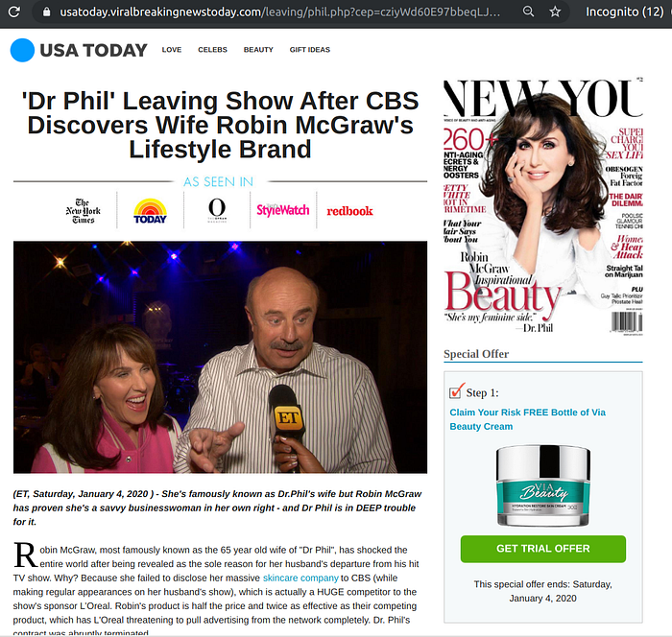The width and height of the screenshot is (672, 637).
Task: Follow the 'skincare company' link
Action: tap(300, 578)
